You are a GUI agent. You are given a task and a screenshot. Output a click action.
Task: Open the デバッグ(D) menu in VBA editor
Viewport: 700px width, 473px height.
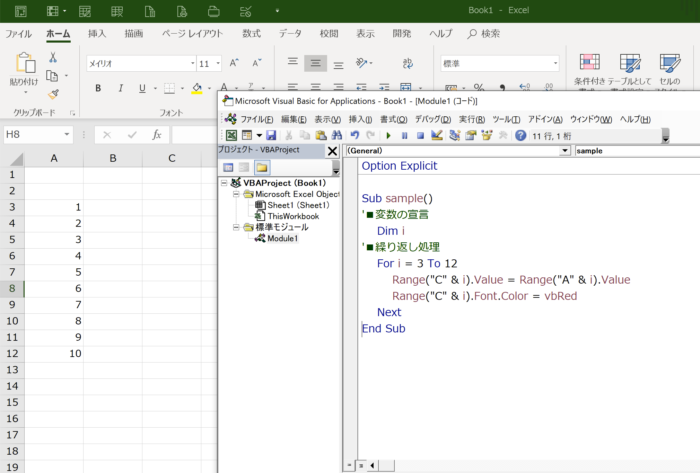[433, 119]
